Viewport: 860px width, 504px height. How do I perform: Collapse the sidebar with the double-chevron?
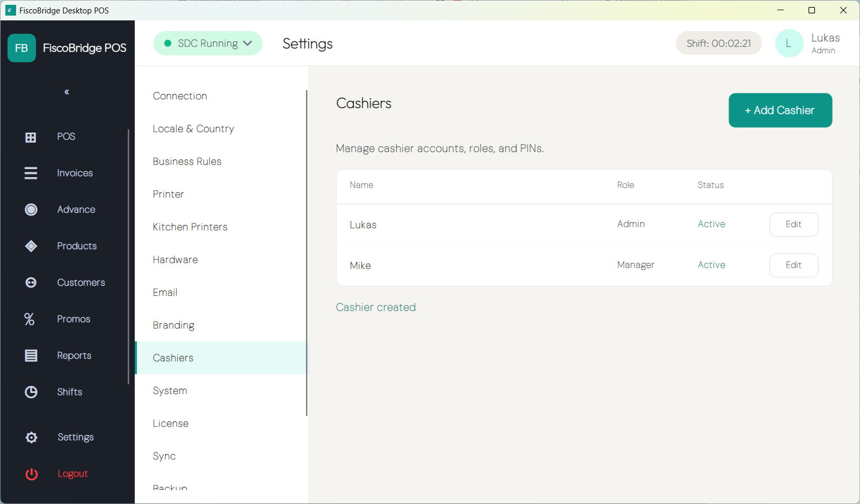pos(67,92)
